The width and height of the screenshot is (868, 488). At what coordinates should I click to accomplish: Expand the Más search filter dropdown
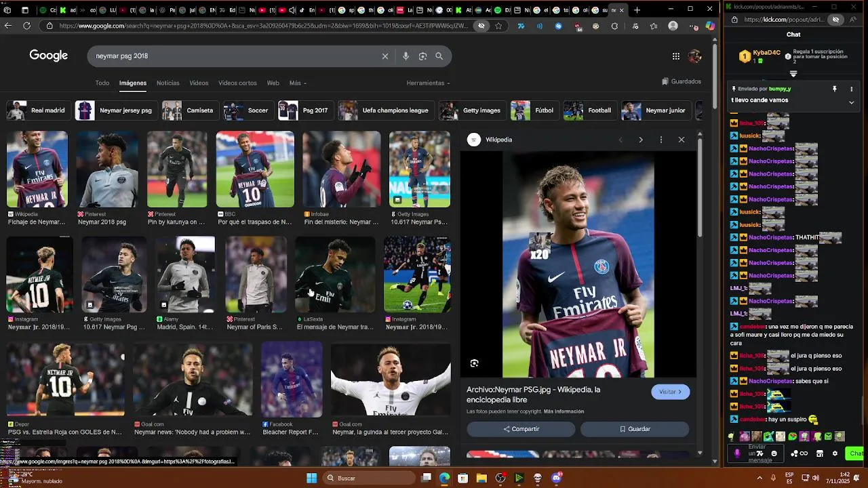[298, 83]
